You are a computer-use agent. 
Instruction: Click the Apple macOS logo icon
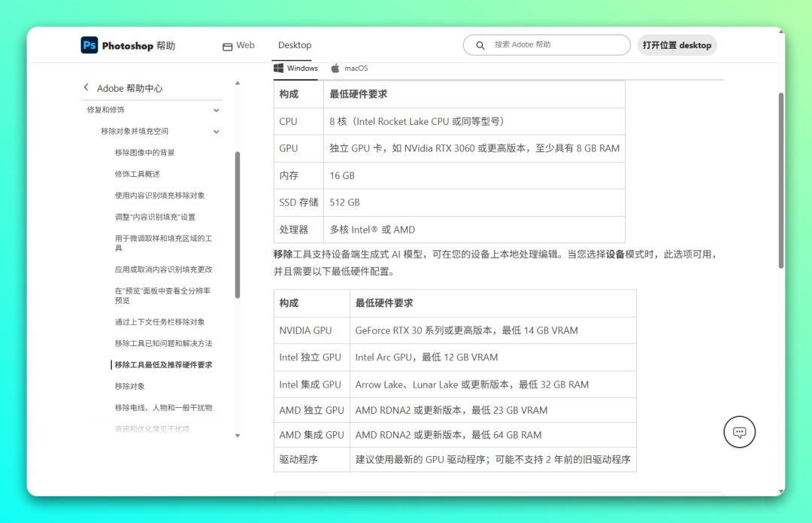click(335, 68)
